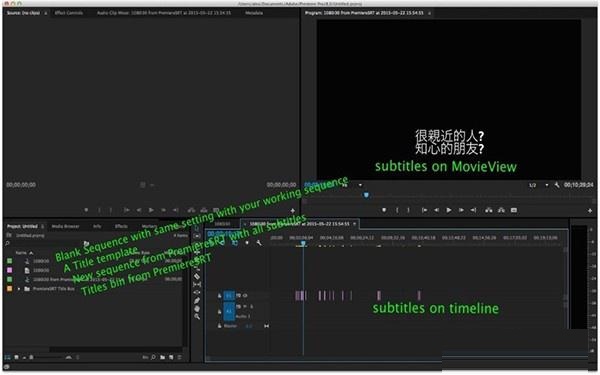Switch to the Metadata tab
Image resolution: width=600 pixels, height=375 pixels.
(254, 13)
